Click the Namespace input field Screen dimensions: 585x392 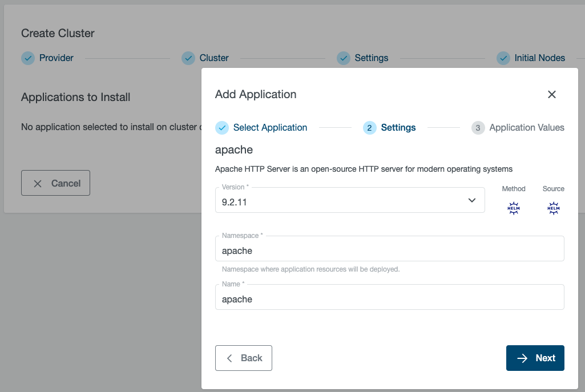(389, 249)
